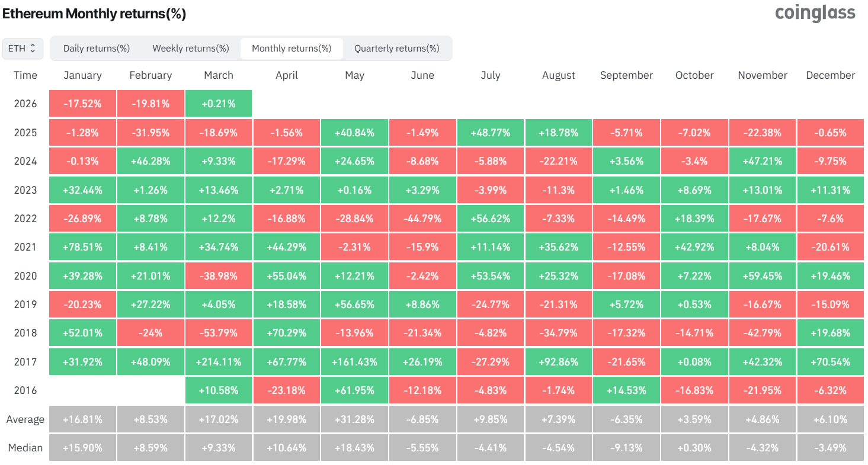
Task: Click the -19.81% February 2026 cell
Action: click(150, 104)
